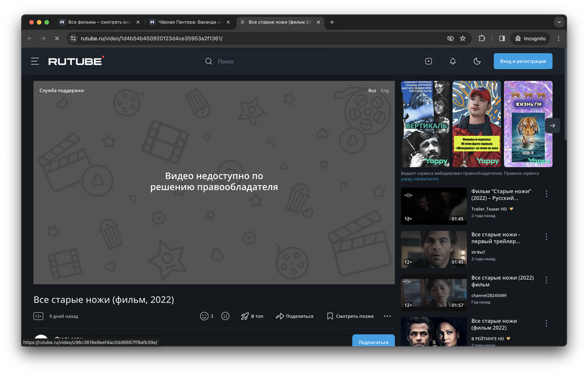Save video with 'Смотреть позже' bookmark
The height and width of the screenshot is (374, 588).
click(x=350, y=316)
